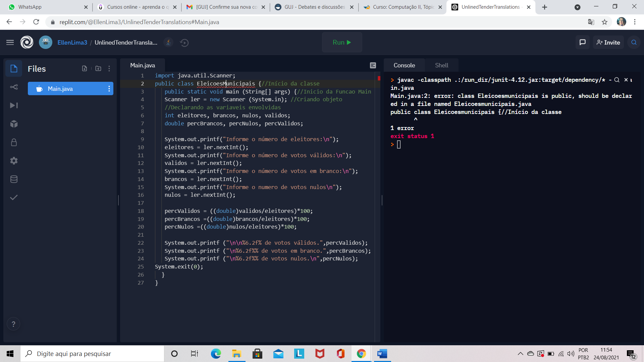Click the Java language icon next to repl name
Image resolution: width=644 pixels, height=362 pixels.
coord(168,43)
